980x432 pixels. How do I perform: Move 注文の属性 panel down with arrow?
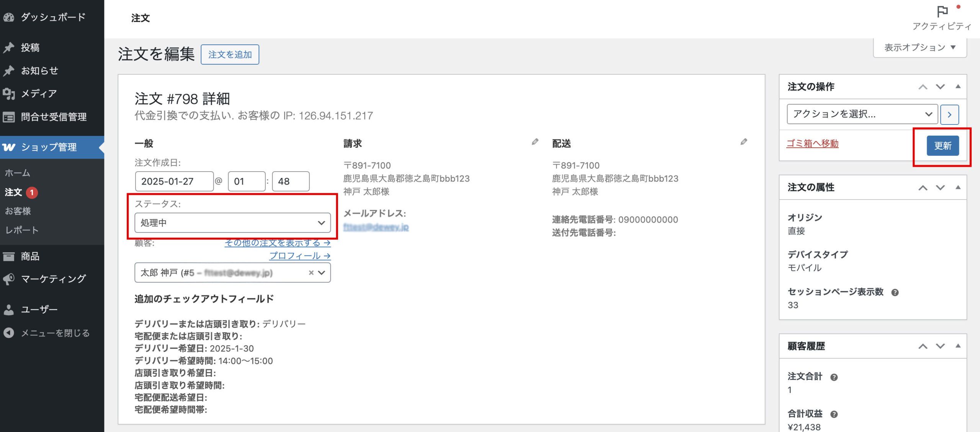click(x=940, y=187)
